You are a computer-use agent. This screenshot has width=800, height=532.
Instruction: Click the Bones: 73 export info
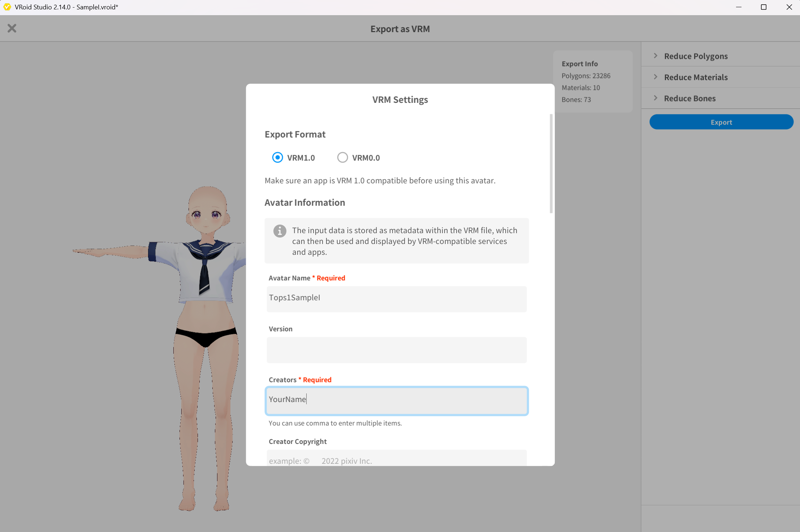(x=576, y=100)
